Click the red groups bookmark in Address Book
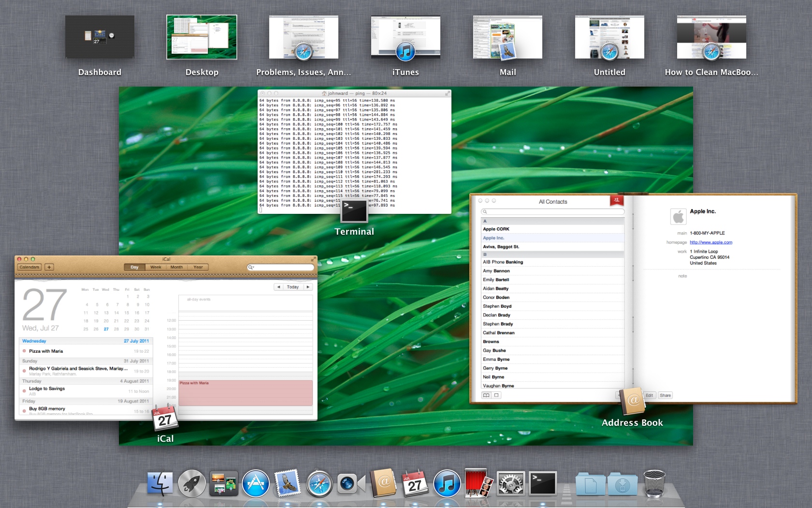812x508 pixels. coord(616,200)
